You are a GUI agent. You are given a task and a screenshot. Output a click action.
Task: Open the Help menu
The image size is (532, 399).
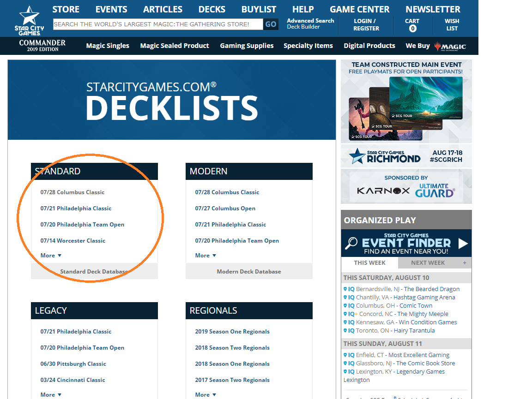[303, 10]
